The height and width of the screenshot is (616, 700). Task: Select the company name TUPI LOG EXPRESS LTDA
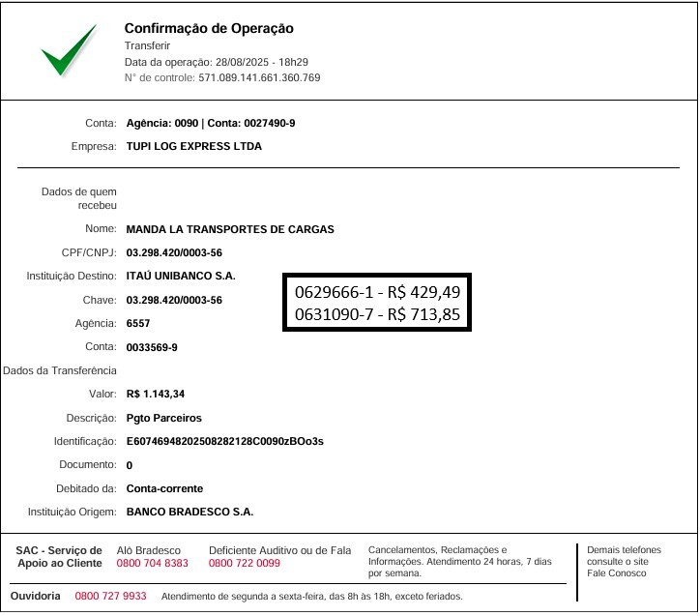point(193,147)
